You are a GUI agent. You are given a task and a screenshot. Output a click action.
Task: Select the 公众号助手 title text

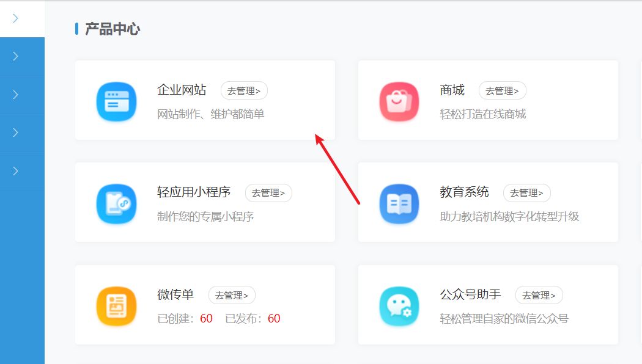[470, 294]
